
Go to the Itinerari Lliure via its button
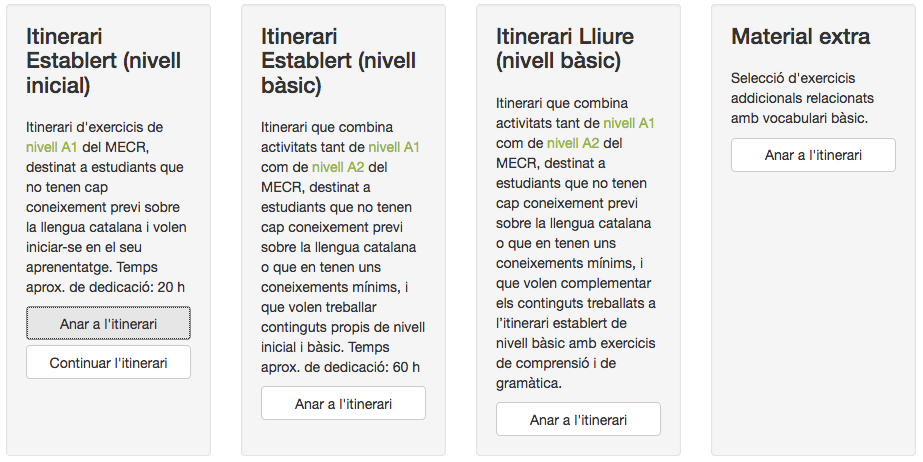(578, 420)
